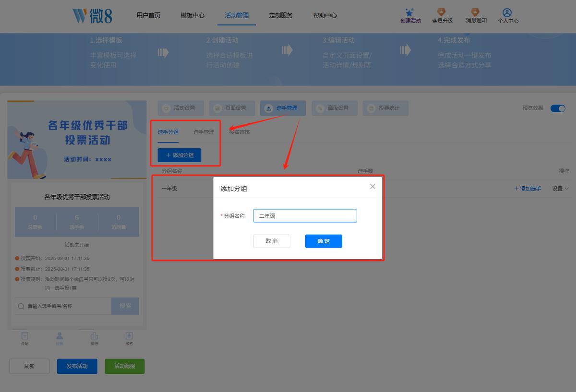The image size is (576, 392).
Task: Go to 定制服务 in the navigation
Action: pyautogui.click(x=281, y=15)
